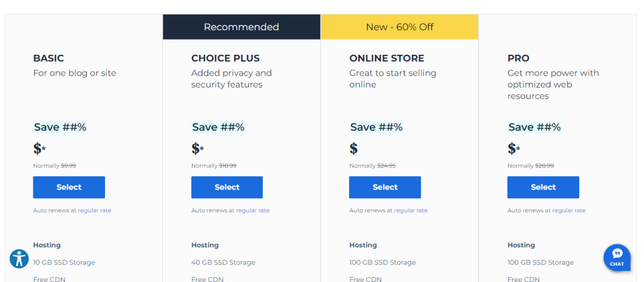Viewport: 644px width, 282px height.
Task: Pick the Online Store plan Select button
Action: coord(385,187)
